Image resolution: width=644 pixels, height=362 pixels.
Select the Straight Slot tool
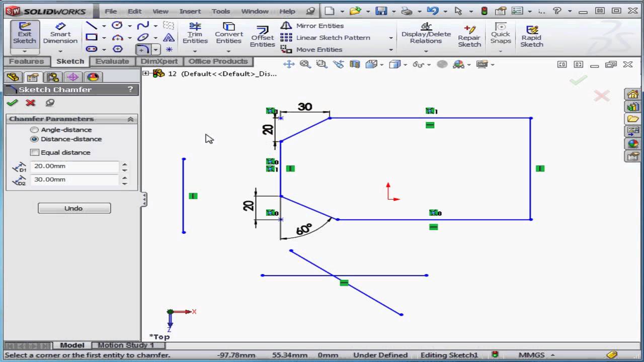click(91, 49)
